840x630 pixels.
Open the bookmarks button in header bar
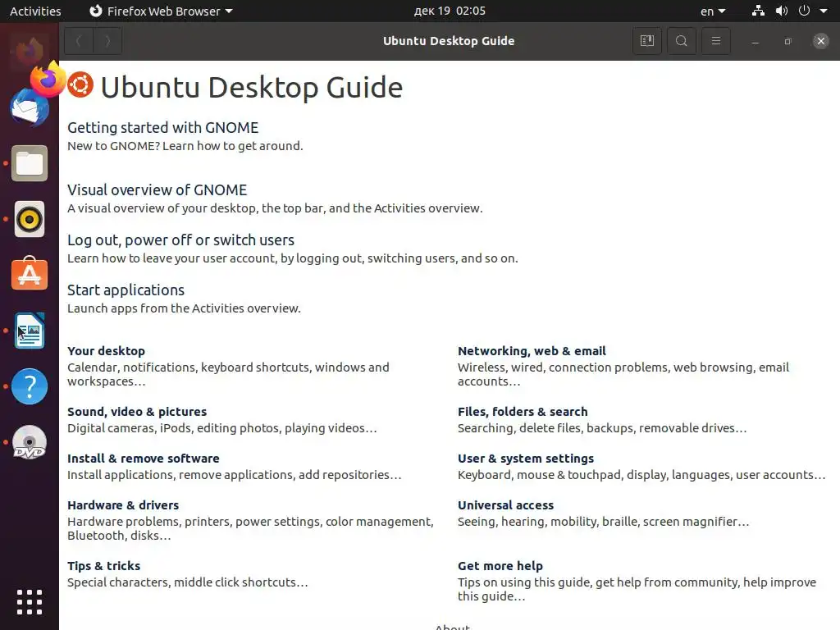pos(646,41)
